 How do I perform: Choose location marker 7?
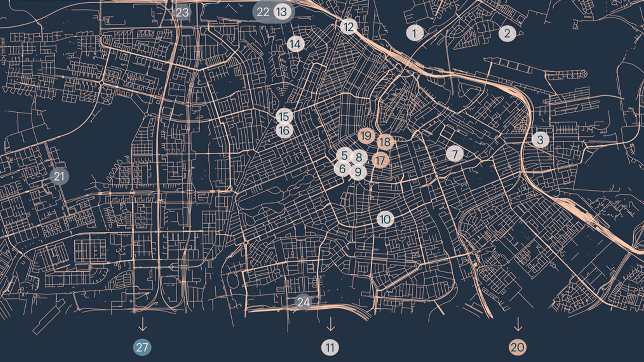click(455, 154)
